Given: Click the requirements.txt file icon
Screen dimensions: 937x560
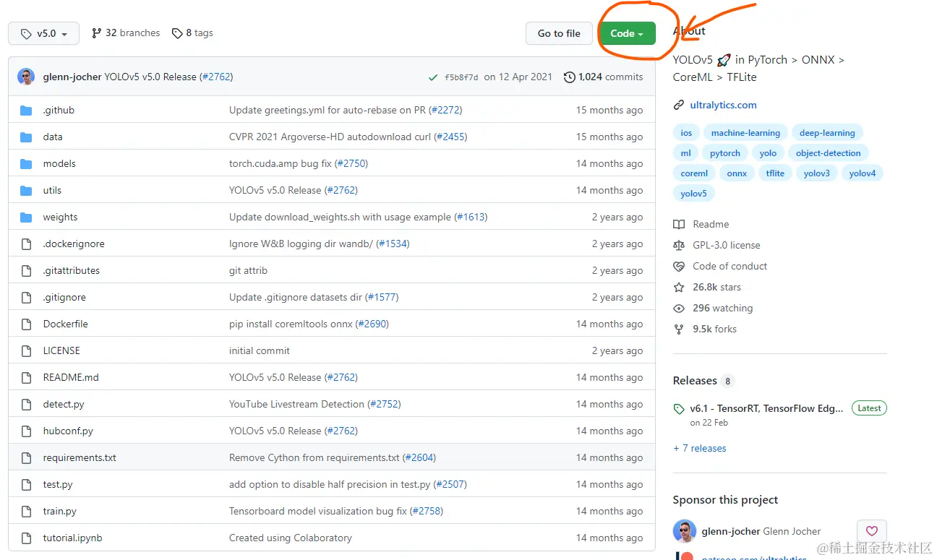Looking at the screenshot, I should (x=26, y=458).
